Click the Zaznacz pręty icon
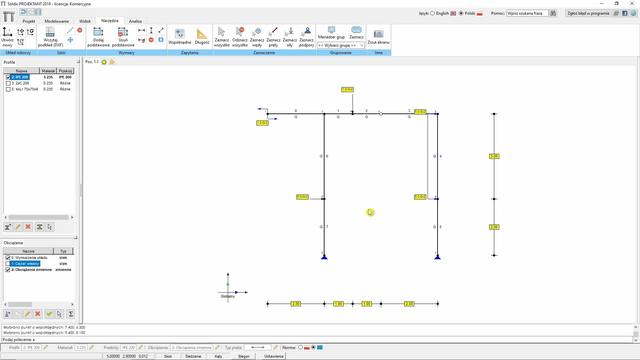 point(273,32)
